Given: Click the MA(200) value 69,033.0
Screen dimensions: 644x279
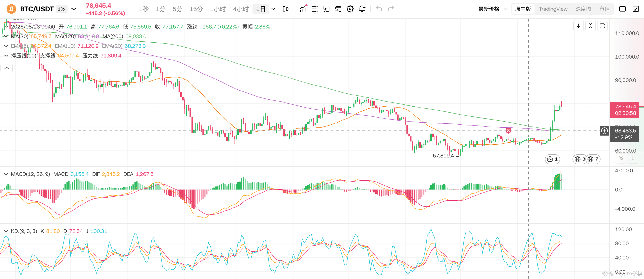Looking at the screenshot, I should pyautogui.click(x=136, y=36).
